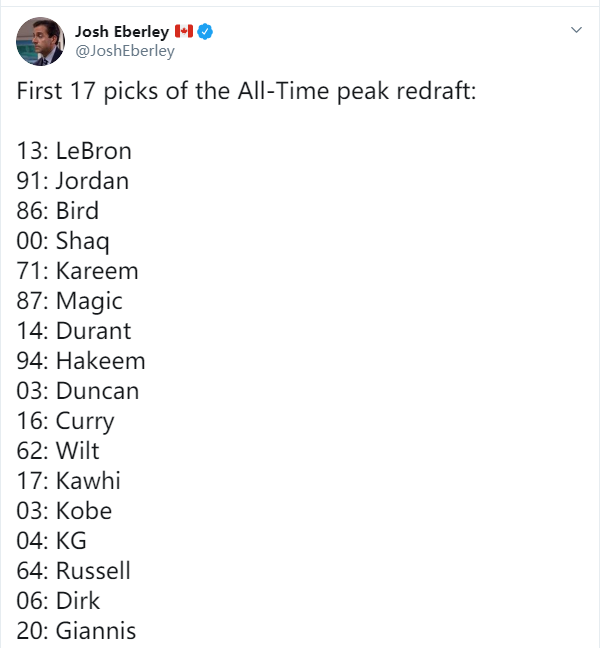
Task: Select the '94: Hakeem' line
Action: click(x=81, y=361)
